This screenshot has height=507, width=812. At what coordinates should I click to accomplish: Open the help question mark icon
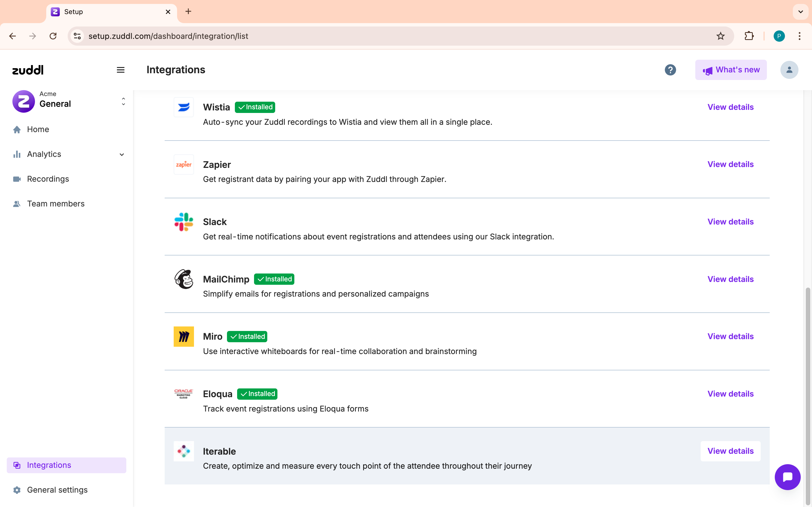point(670,70)
